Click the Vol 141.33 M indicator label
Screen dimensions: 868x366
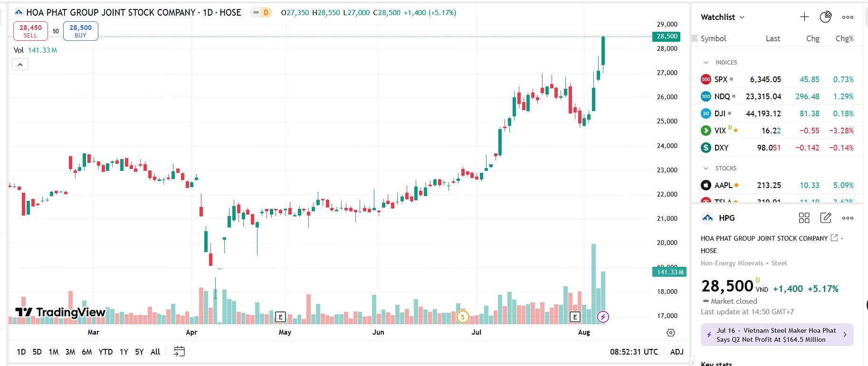pyautogui.click(x=35, y=50)
